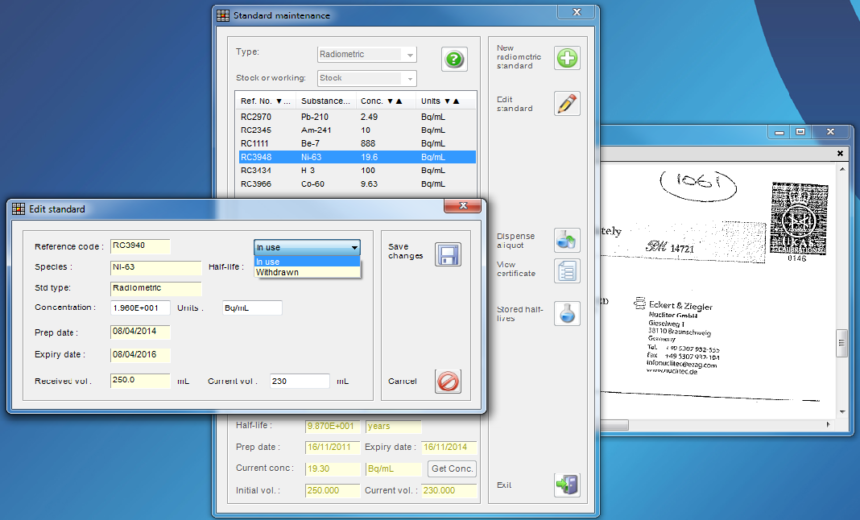Select the RC3966 Co-60 row
860x520 pixels.
(x=357, y=184)
